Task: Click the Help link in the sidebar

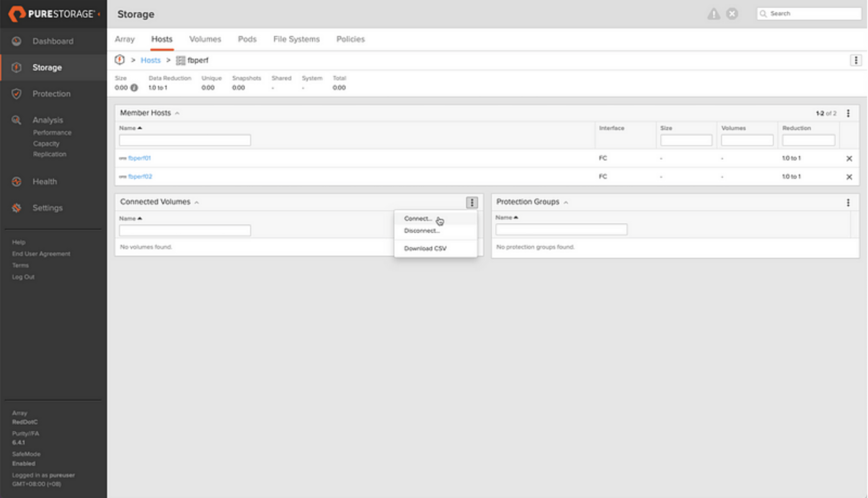Action: (x=19, y=242)
